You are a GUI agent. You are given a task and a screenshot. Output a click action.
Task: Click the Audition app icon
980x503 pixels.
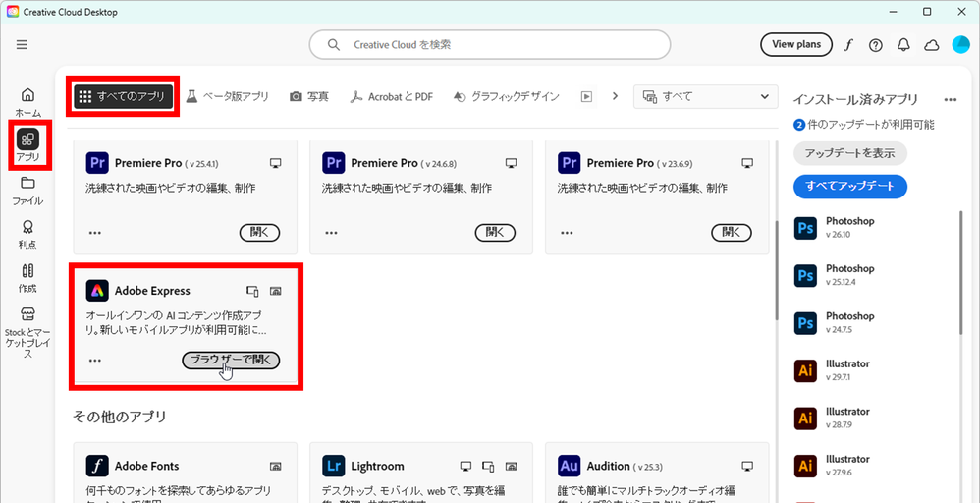tap(569, 466)
